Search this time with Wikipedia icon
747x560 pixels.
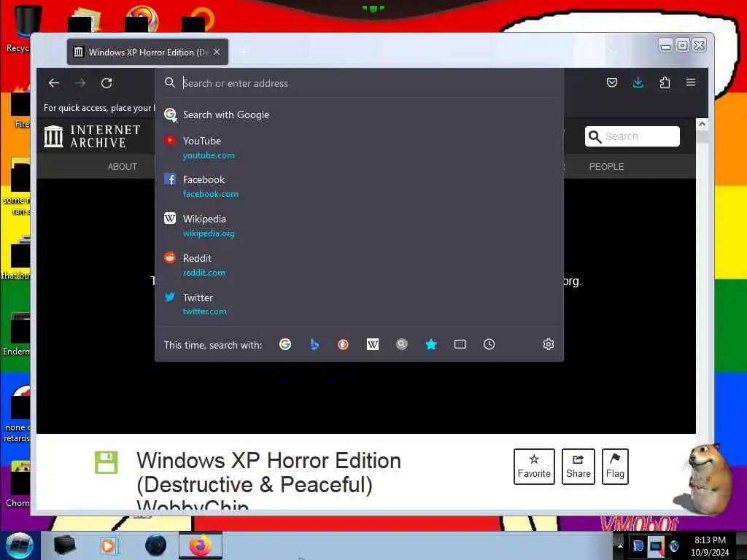pyautogui.click(x=373, y=344)
